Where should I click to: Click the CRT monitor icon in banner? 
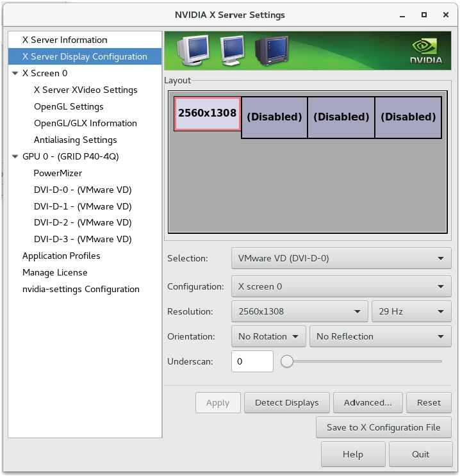pyautogui.click(x=193, y=50)
